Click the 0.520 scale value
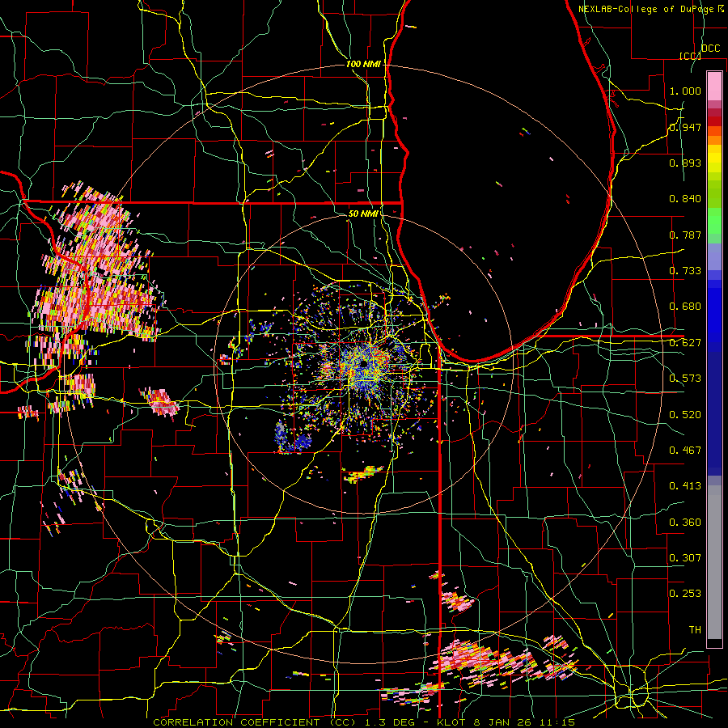This screenshot has height=728, width=728. click(x=685, y=415)
